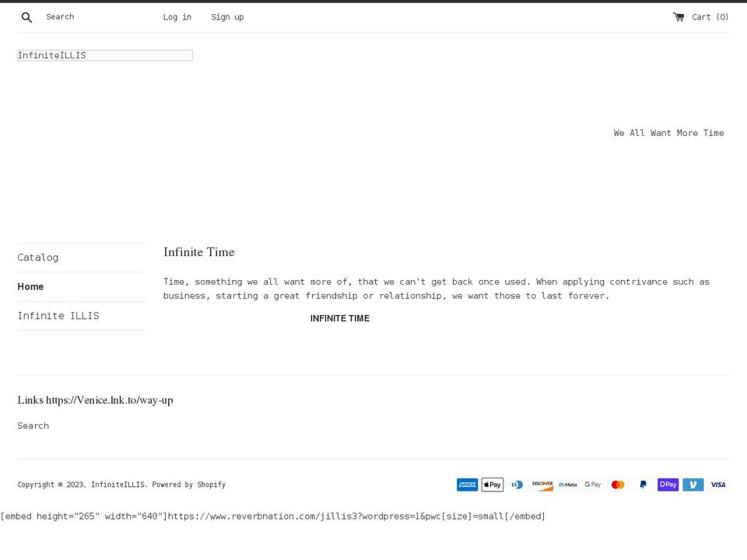The height and width of the screenshot is (560, 747).
Task: Select the Apple Pay payment icon
Action: click(x=492, y=485)
